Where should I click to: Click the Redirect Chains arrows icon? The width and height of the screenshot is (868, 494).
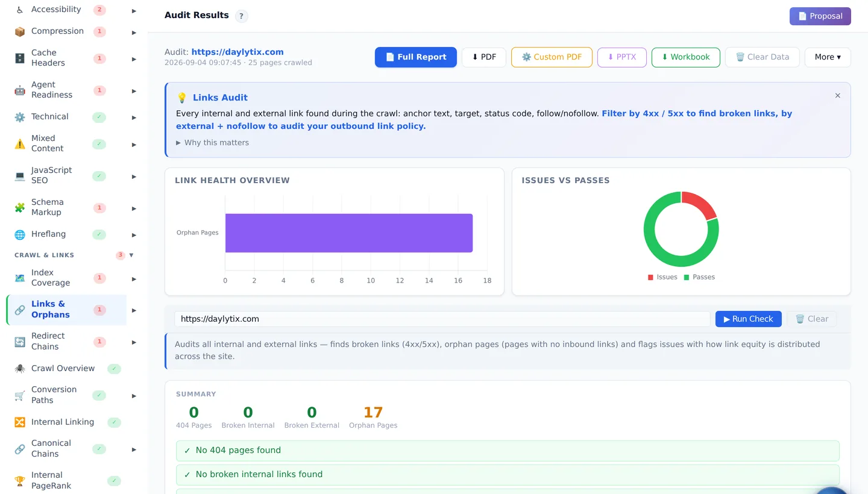pyautogui.click(x=20, y=342)
